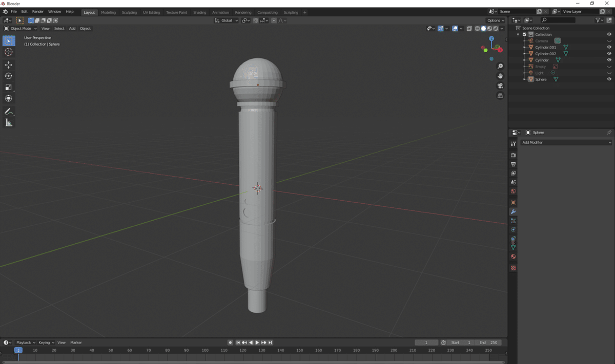Pin the properties editor context
615x364 pixels.
point(609,133)
